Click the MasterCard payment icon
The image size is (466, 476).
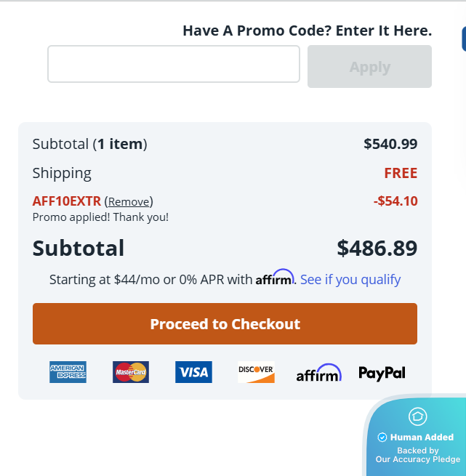point(131,372)
